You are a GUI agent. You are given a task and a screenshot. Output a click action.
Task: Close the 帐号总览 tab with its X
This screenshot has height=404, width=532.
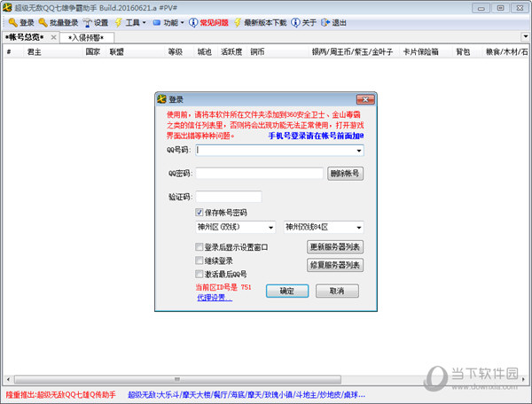pos(53,37)
